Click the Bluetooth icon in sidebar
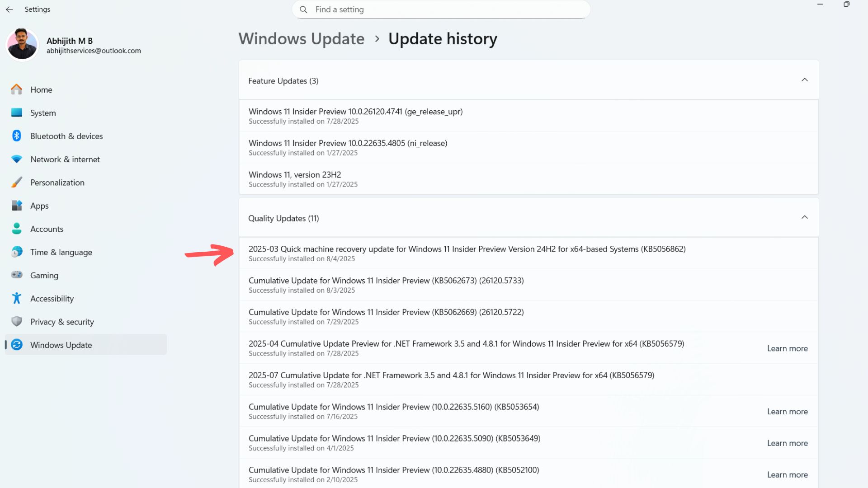Screen dimensions: 868x488 click(17, 136)
